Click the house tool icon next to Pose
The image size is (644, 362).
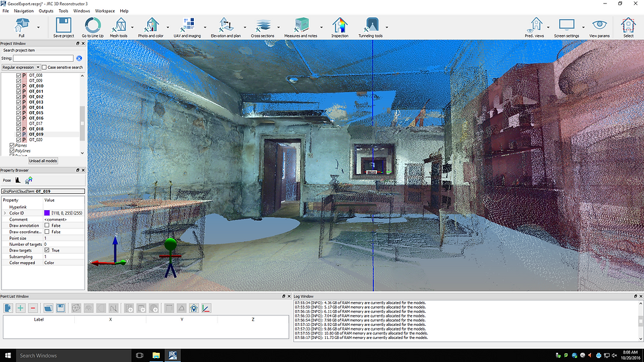28,180
